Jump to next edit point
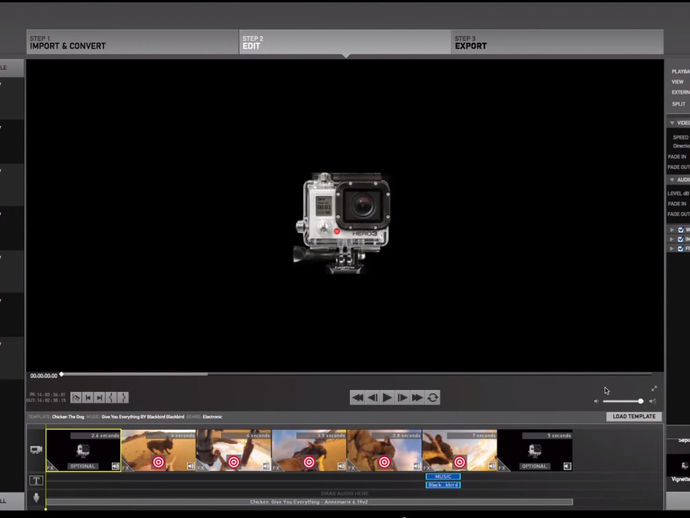Viewport: 690px width, 518px height. 99,398
